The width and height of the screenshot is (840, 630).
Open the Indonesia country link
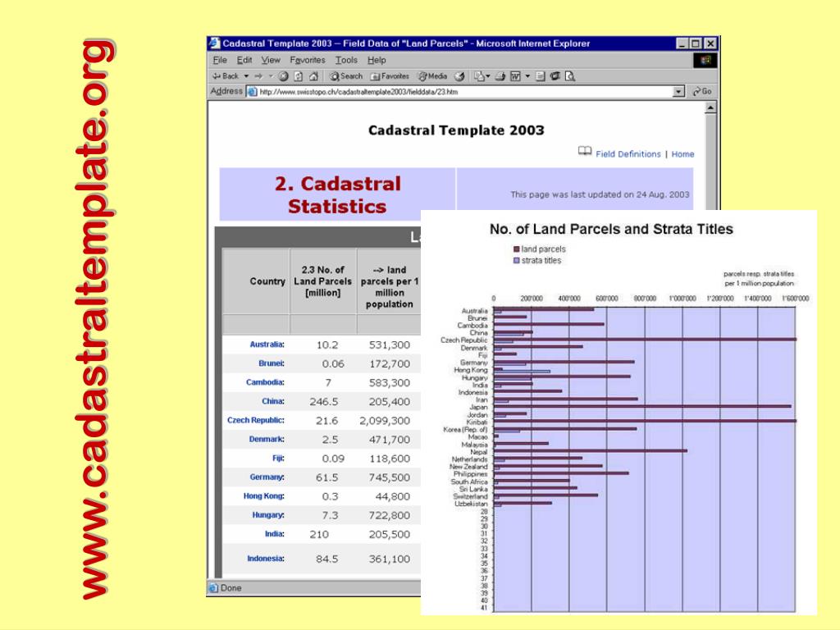(265, 559)
